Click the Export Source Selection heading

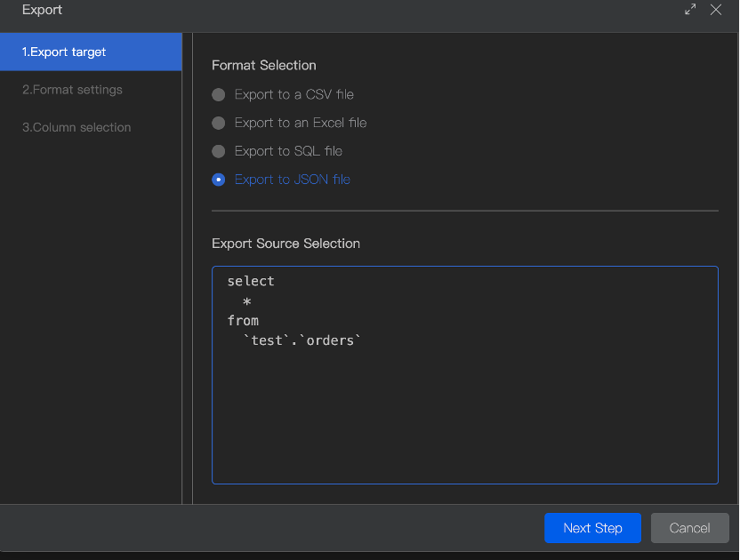click(x=286, y=244)
